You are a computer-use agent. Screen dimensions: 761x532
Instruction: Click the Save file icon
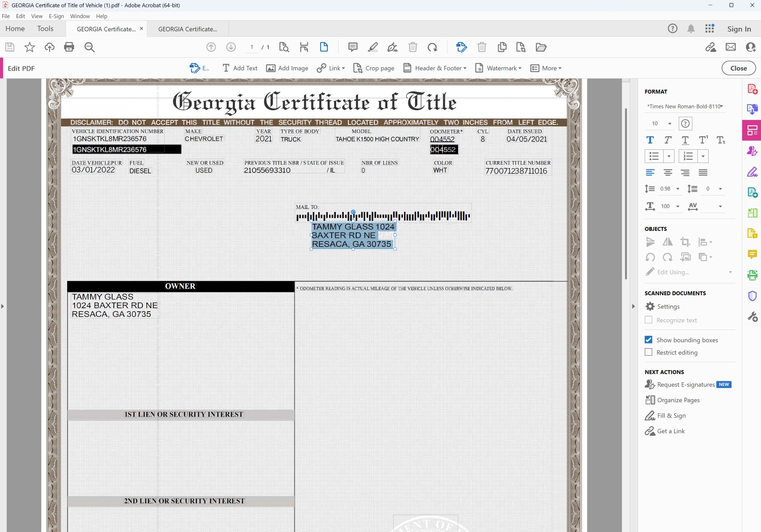point(10,47)
